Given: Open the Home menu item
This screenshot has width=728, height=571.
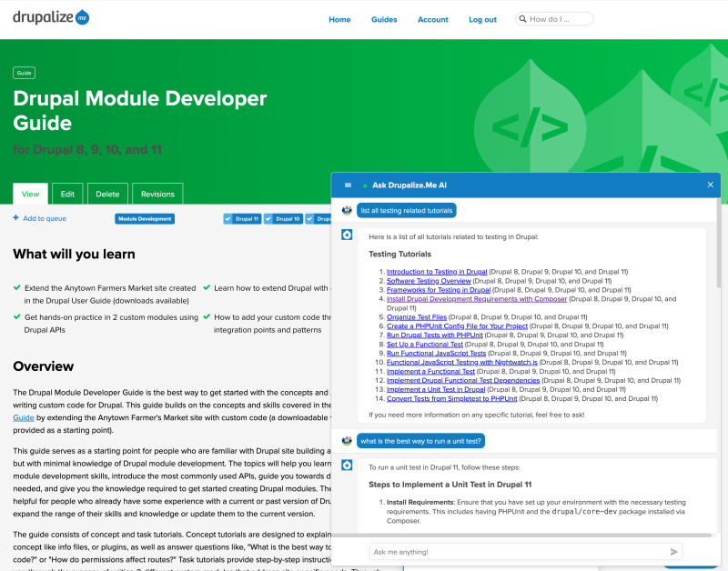Looking at the screenshot, I should [x=339, y=19].
